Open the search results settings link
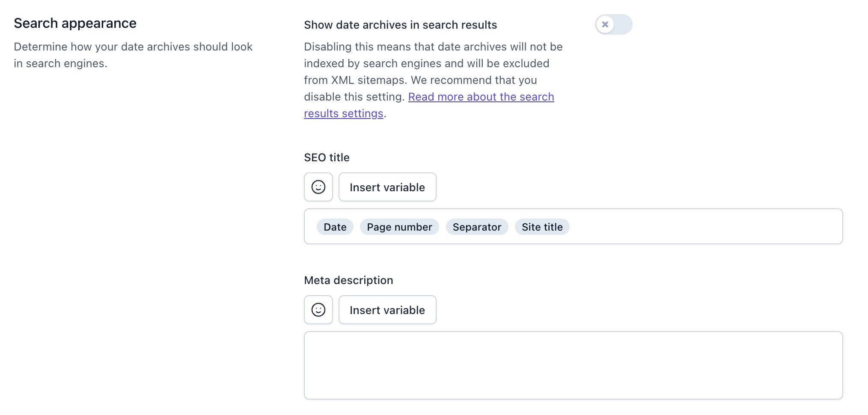Screen dimensions: 868x415 point(481,97)
